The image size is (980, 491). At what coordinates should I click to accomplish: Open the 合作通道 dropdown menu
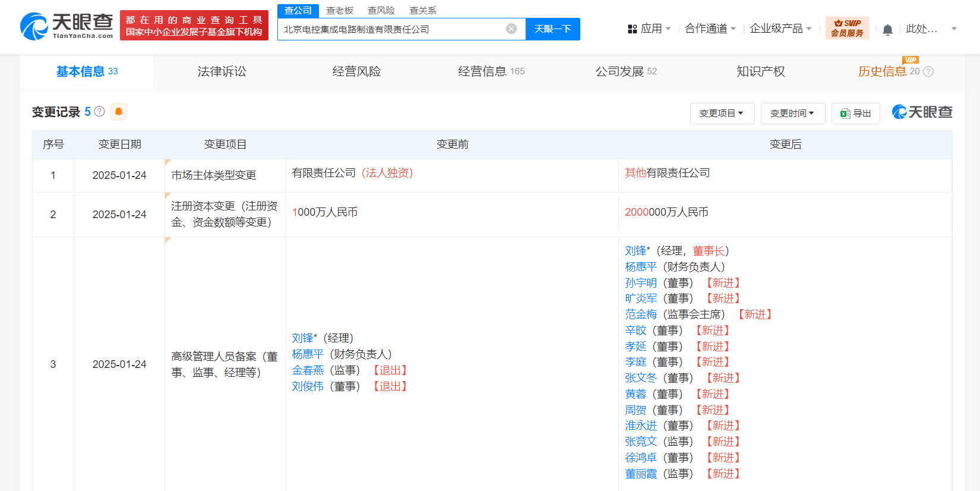click(x=710, y=29)
